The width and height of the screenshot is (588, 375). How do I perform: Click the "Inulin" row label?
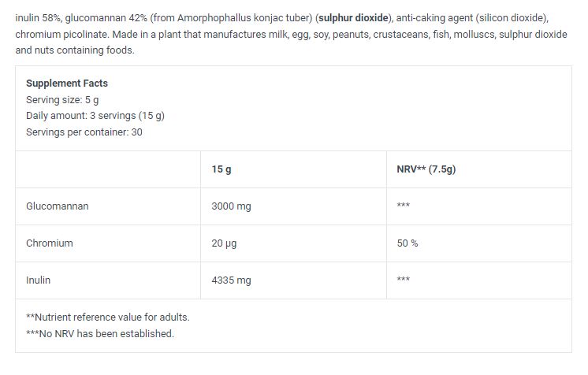(x=39, y=280)
